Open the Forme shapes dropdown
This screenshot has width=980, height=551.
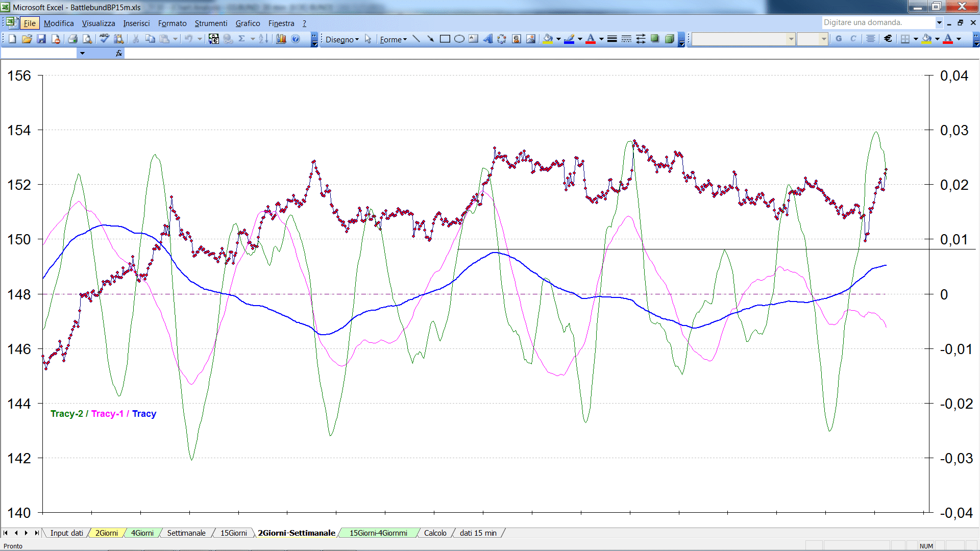[x=393, y=39]
